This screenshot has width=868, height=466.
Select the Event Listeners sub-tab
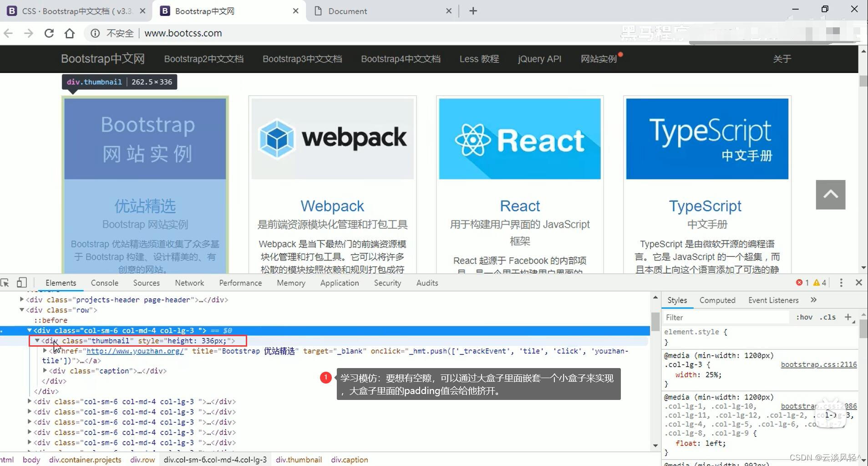coord(773,300)
